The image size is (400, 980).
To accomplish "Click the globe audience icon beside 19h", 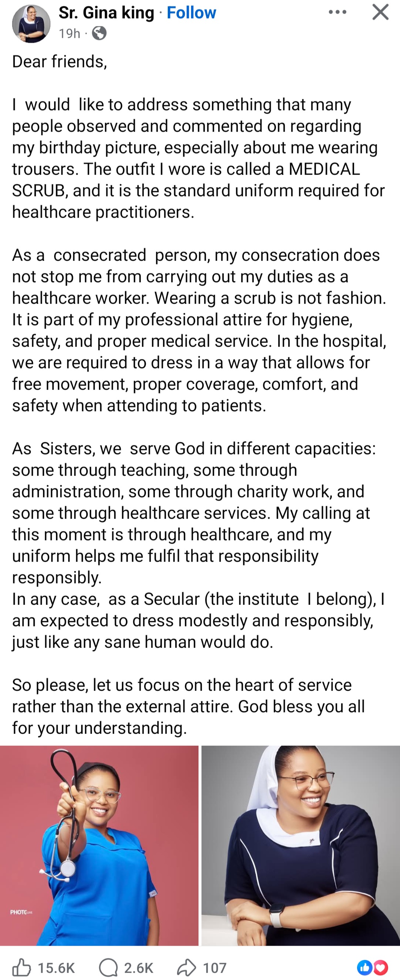I will coord(99,34).
